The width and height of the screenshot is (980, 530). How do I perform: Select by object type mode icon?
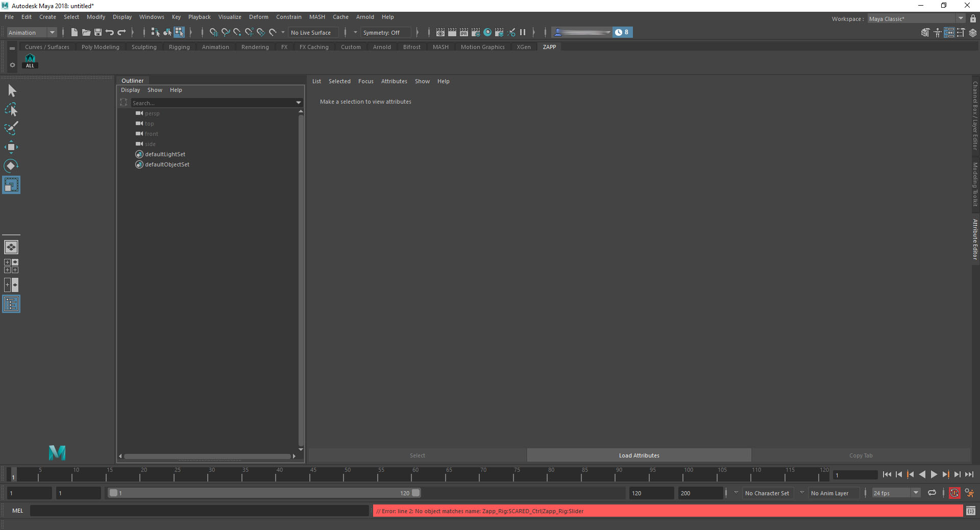tap(167, 32)
